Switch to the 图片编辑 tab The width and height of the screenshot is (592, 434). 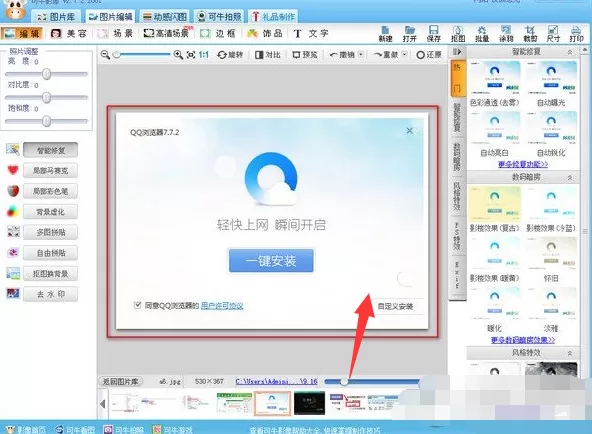[110, 17]
